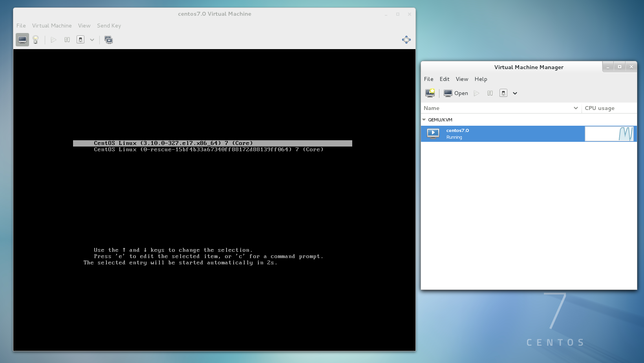The image size is (644, 363).
Task: Click the centos7.0 Virtual Machine title bar
Action: pyautogui.click(x=214, y=14)
